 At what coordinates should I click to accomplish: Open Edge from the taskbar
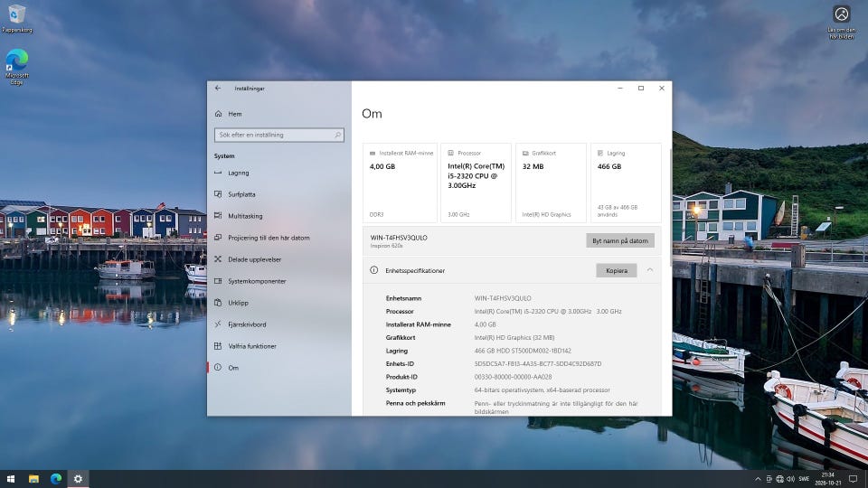coord(56,479)
